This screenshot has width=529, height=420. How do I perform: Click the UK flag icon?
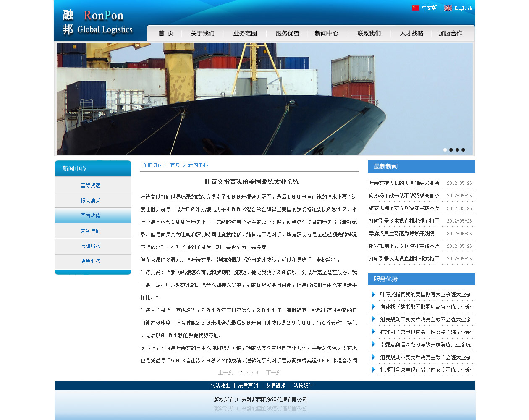coord(448,8)
